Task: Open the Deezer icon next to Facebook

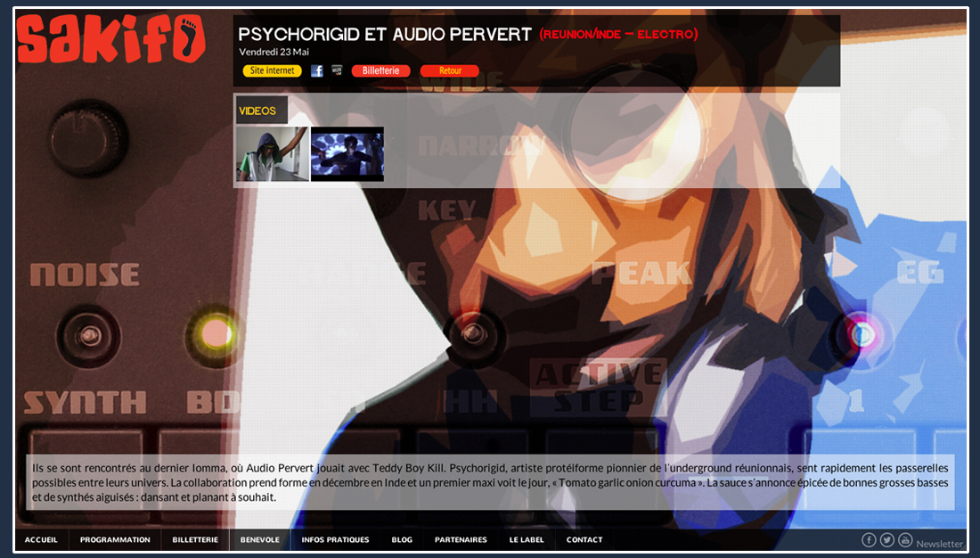Action: point(337,70)
